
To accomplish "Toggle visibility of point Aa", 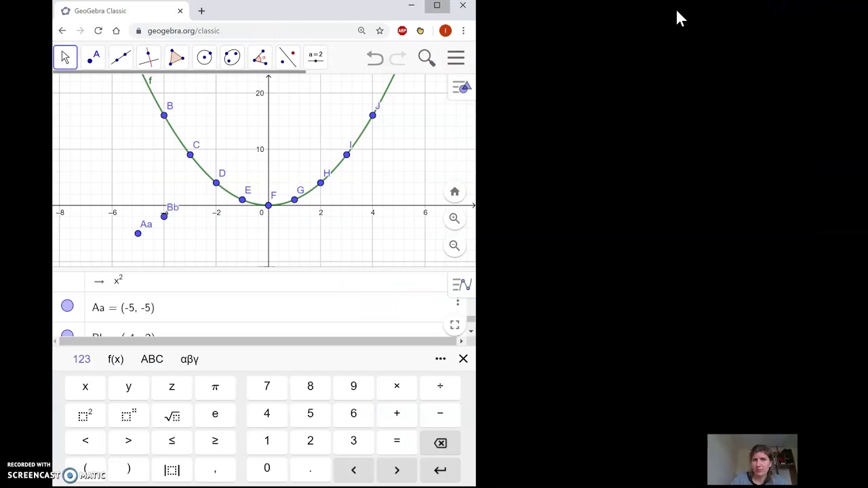I will point(67,306).
